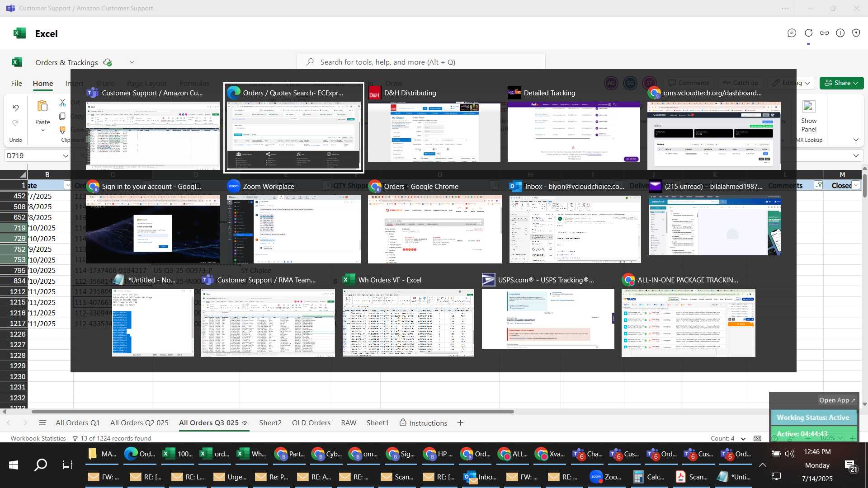Click the info icon in Teams header
The width and height of the screenshot is (868, 488).
840,33
